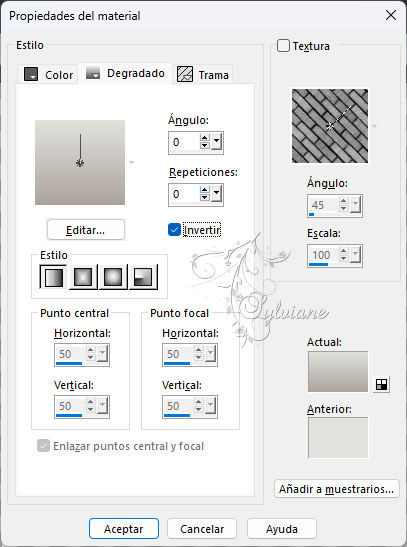
Task: Click the Trama pattern tab icon
Action: point(185,74)
